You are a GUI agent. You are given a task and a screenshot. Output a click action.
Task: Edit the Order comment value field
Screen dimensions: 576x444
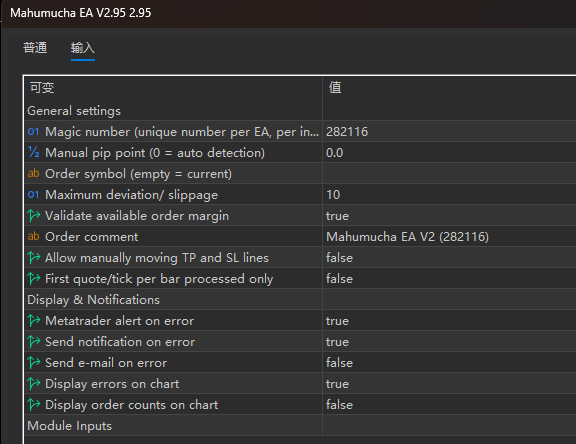(449, 237)
